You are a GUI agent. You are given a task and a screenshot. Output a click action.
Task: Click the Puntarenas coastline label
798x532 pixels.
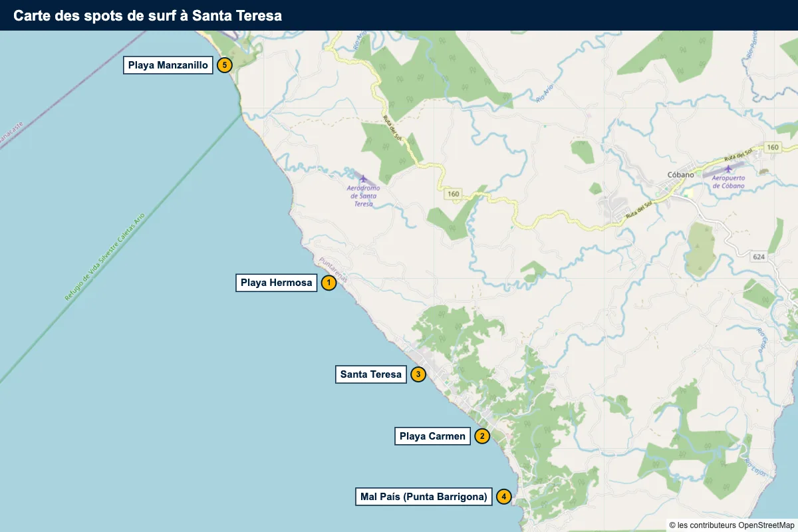click(x=333, y=269)
